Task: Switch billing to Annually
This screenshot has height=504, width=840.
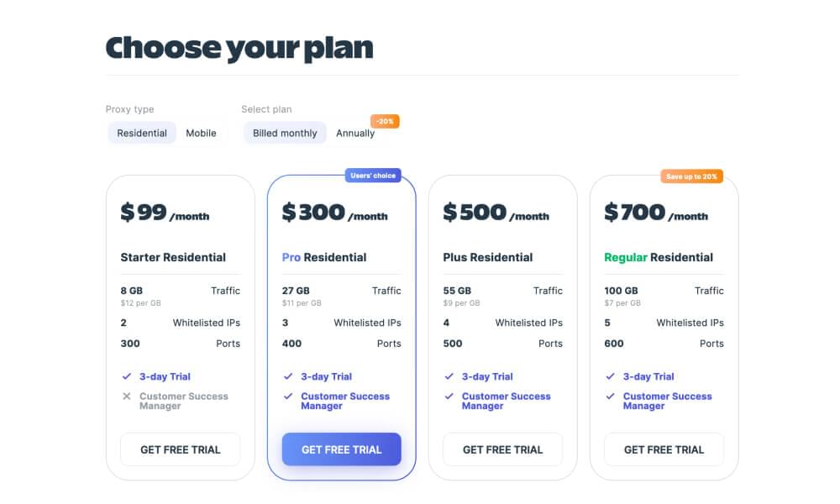Action: pyautogui.click(x=355, y=133)
